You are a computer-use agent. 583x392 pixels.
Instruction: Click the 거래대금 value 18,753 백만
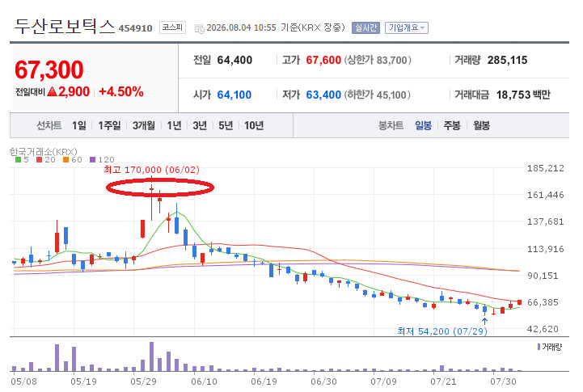pyautogui.click(x=523, y=95)
